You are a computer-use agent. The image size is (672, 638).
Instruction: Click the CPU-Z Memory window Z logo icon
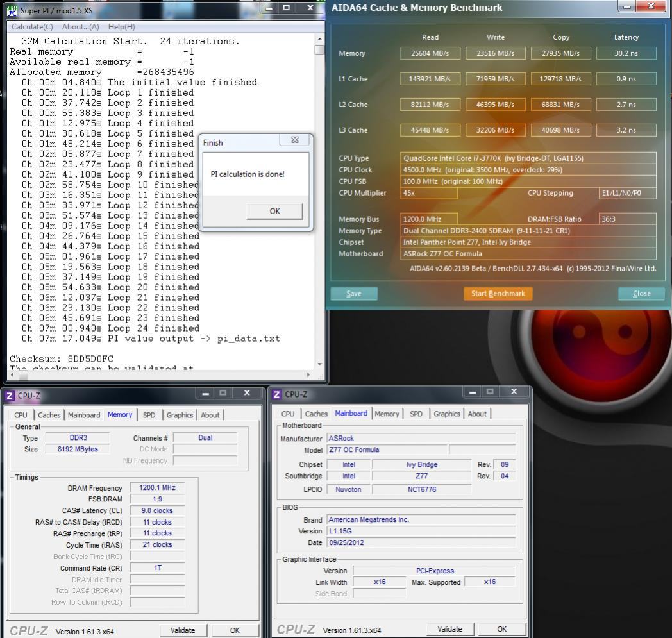10,396
